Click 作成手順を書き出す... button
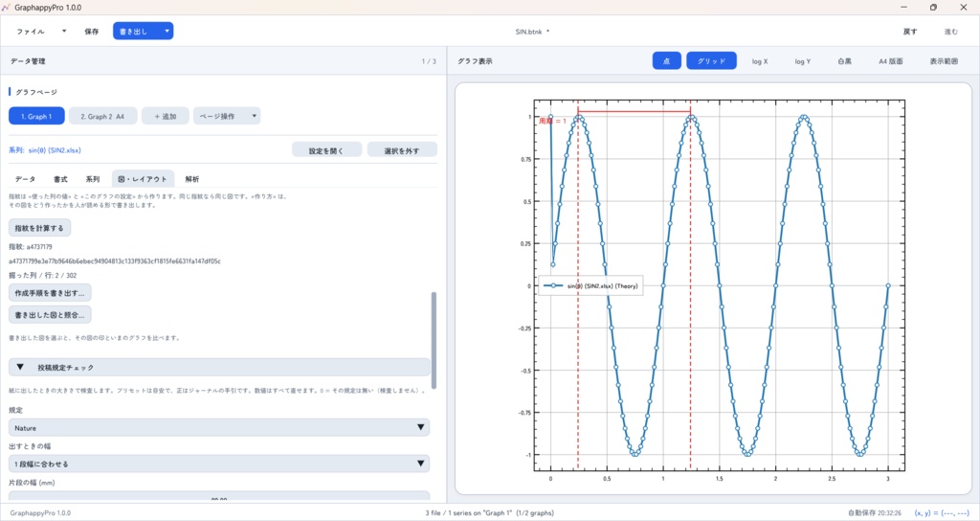Viewport: 980px width, 521px height. point(50,293)
